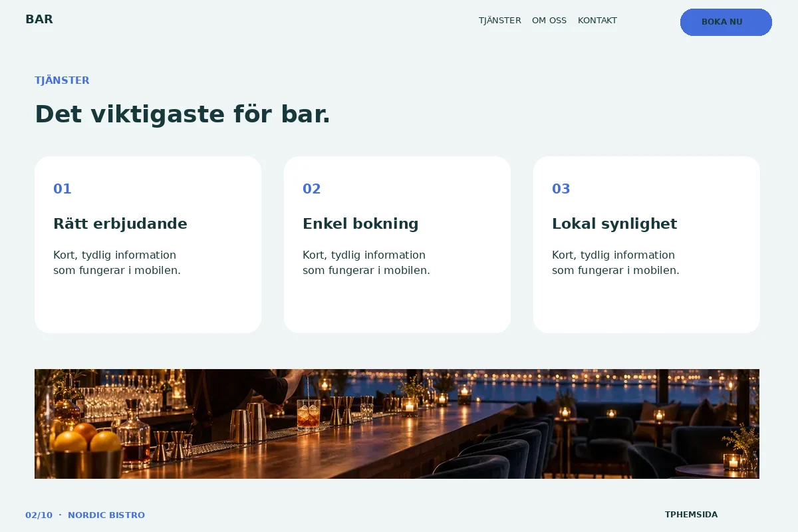Click card number 03

(561, 189)
